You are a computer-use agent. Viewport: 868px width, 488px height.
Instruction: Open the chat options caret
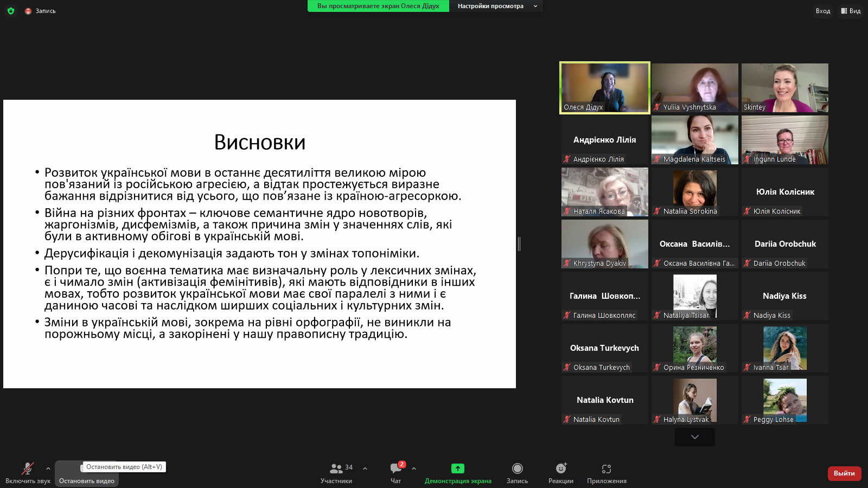[x=414, y=468]
